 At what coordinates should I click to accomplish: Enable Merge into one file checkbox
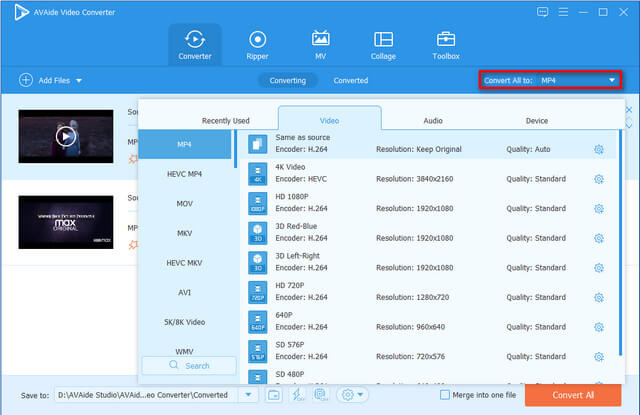(x=445, y=395)
